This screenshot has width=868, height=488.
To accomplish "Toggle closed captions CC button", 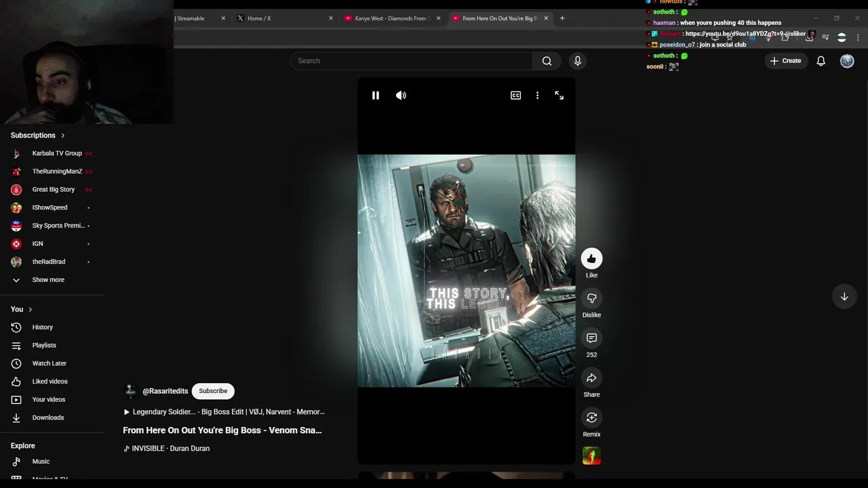I will pos(515,96).
